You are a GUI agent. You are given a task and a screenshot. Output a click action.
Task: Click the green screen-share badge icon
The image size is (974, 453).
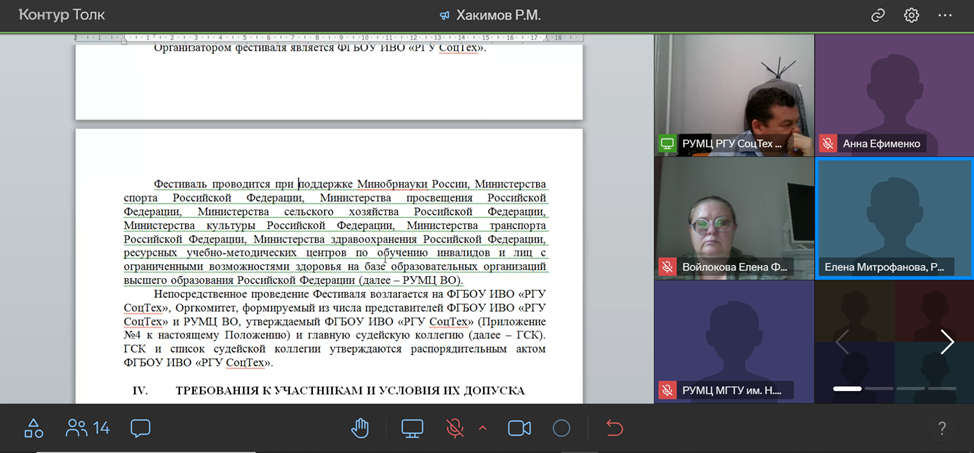tap(667, 144)
